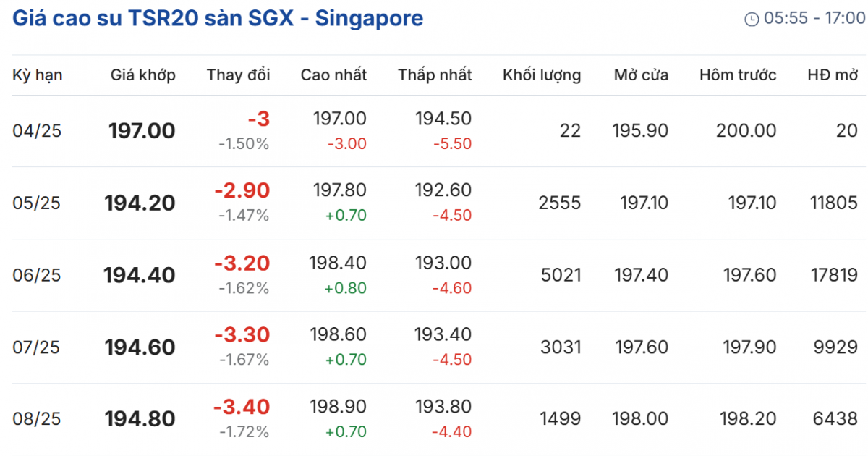The width and height of the screenshot is (868, 456).
Task: Click the HĐ mở column header
Action: pyautogui.click(x=833, y=75)
